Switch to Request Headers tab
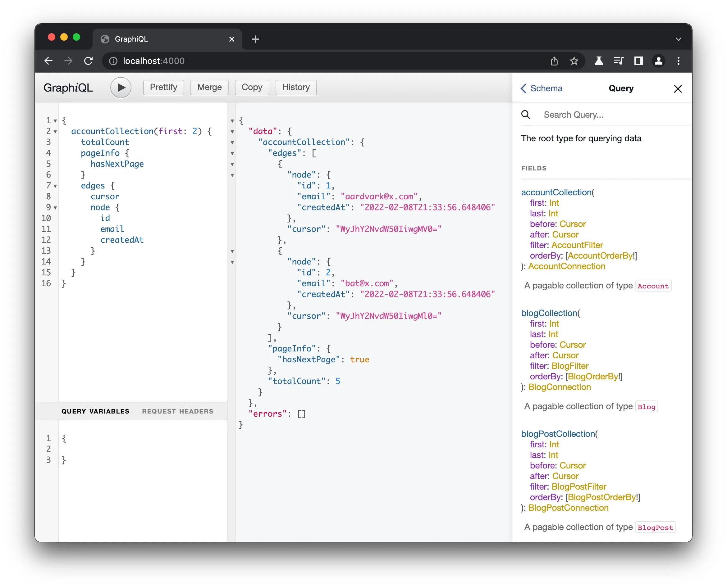Viewport: 727px width, 588px height. (x=178, y=411)
